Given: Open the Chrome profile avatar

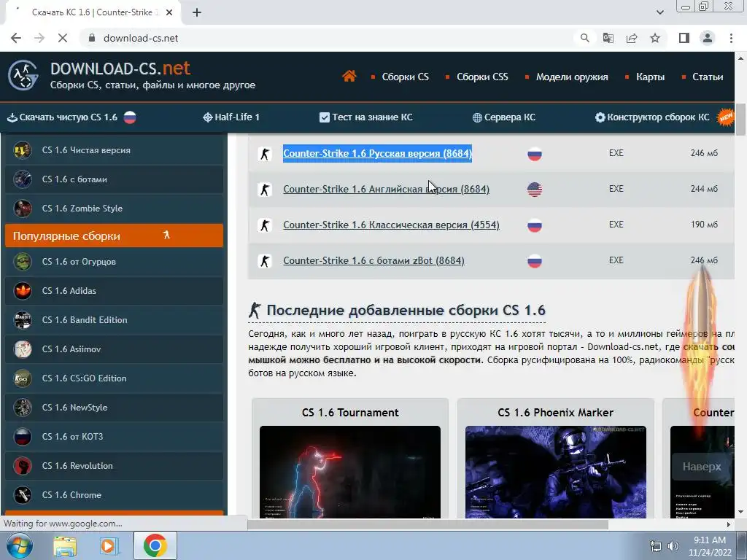Looking at the screenshot, I should (708, 38).
